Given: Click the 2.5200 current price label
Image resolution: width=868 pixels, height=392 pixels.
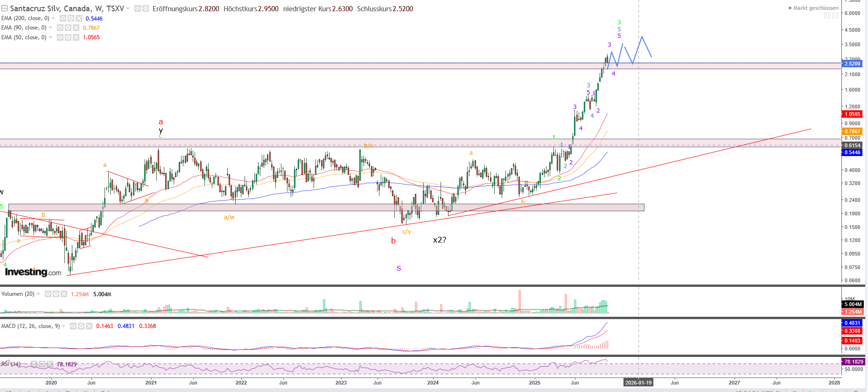Looking at the screenshot, I should click(x=852, y=64).
